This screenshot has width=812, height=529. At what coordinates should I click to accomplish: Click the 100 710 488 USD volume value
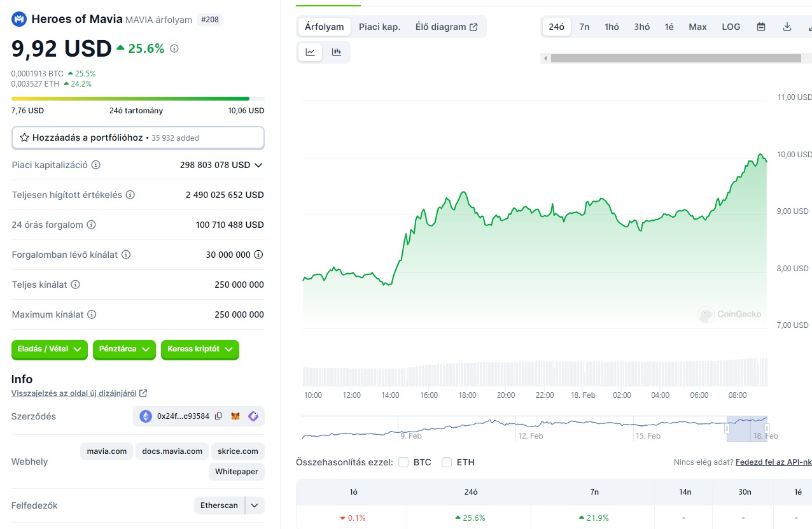click(x=230, y=225)
